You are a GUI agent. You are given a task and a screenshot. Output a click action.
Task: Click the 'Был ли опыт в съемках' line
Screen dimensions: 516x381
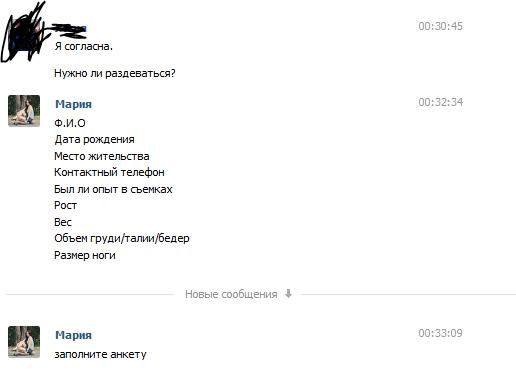[113, 189]
